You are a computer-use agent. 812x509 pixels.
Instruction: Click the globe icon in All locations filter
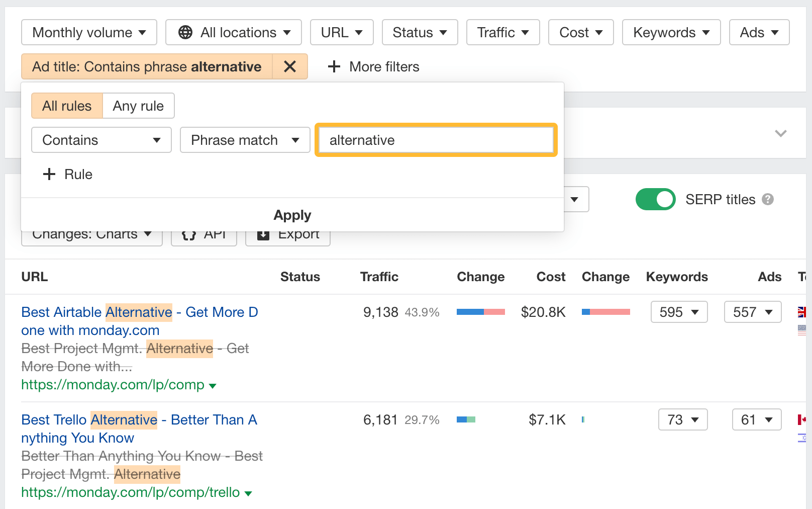(185, 32)
